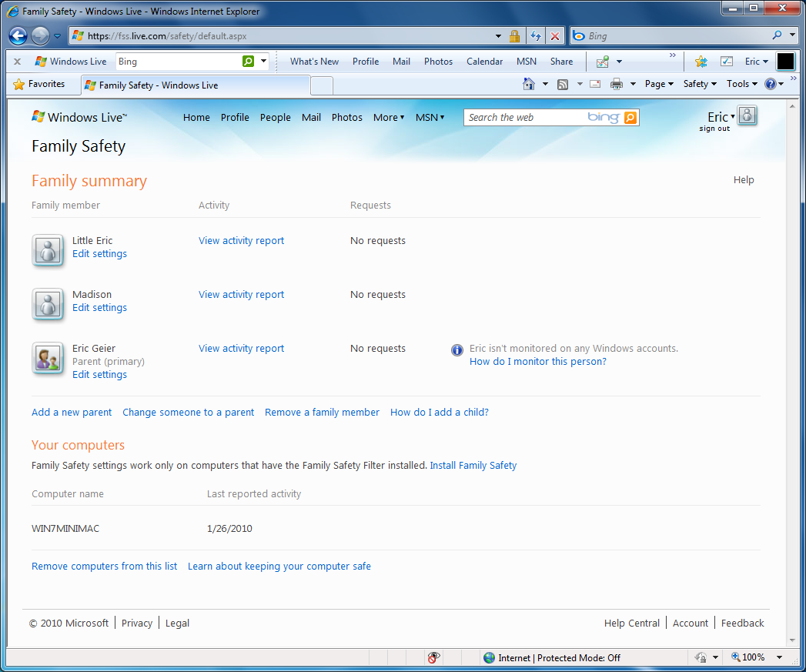This screenshot has width=806, height=672.
Task: Click the Stop loading red X icon
Action: pyautogui.click(x=555, y=36)
